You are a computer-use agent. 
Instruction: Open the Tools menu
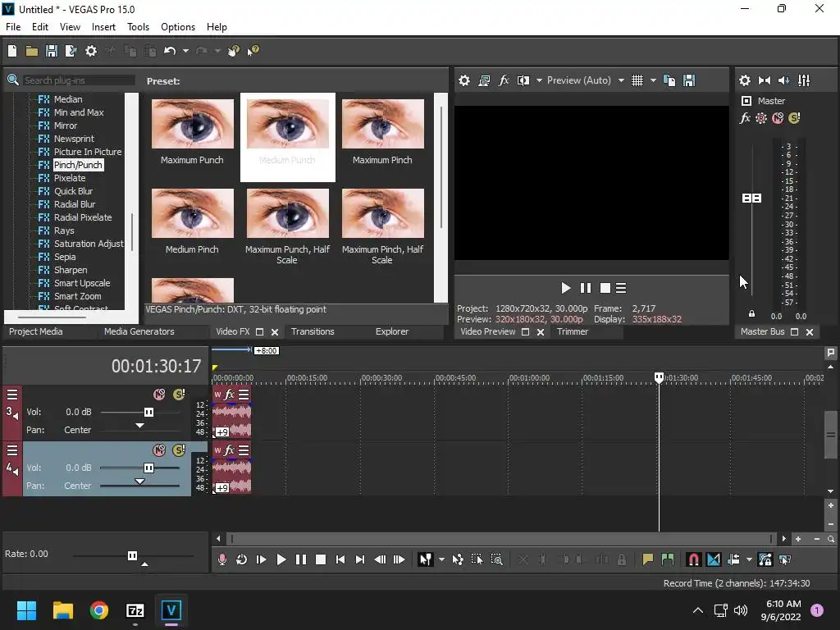138,27
